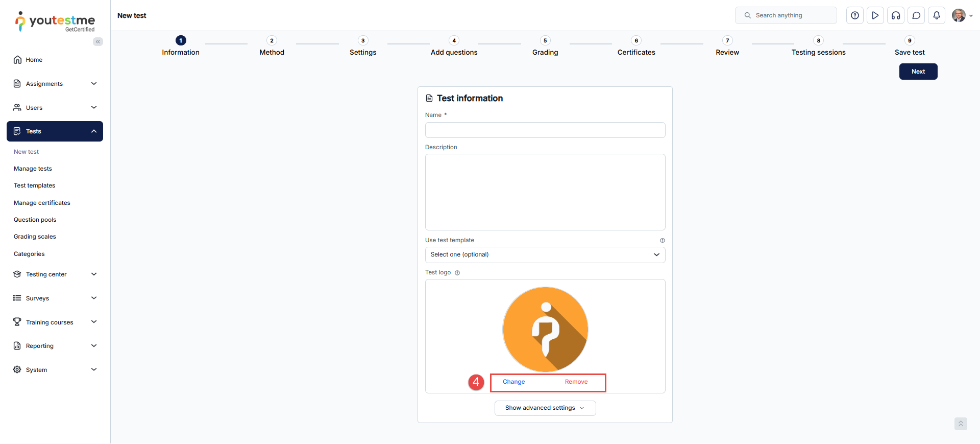Open the notifications bell
The width and height of the screenshot is (980, 444).
click(937, 15)
